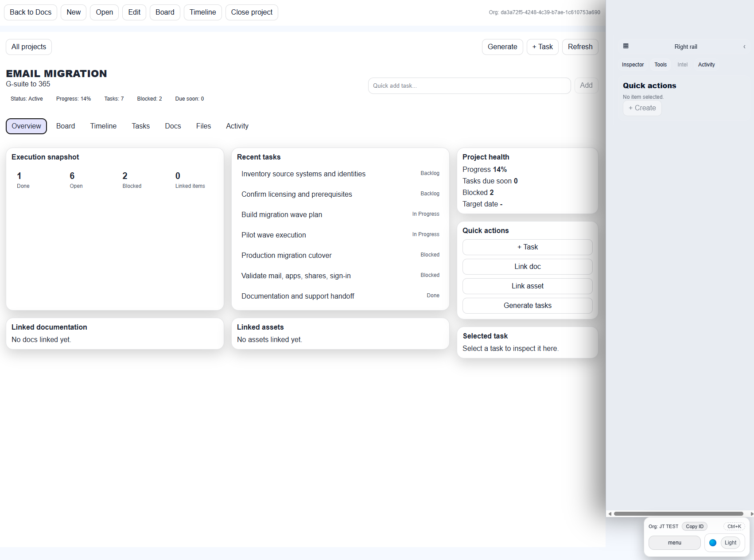The height and width of the screenshot is (560, 754).
Task: Open the Activity tab in the Right rail
Action: coord(706,64)
